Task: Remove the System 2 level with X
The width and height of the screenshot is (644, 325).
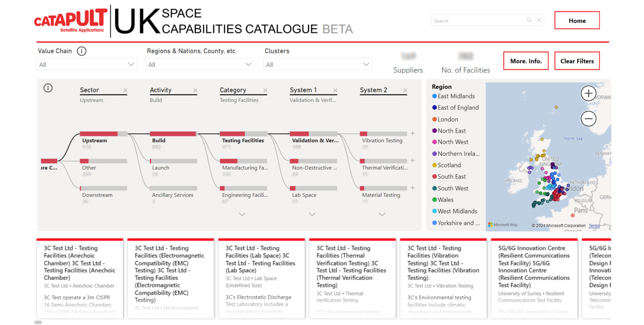Action: click(x=405, y=90)
